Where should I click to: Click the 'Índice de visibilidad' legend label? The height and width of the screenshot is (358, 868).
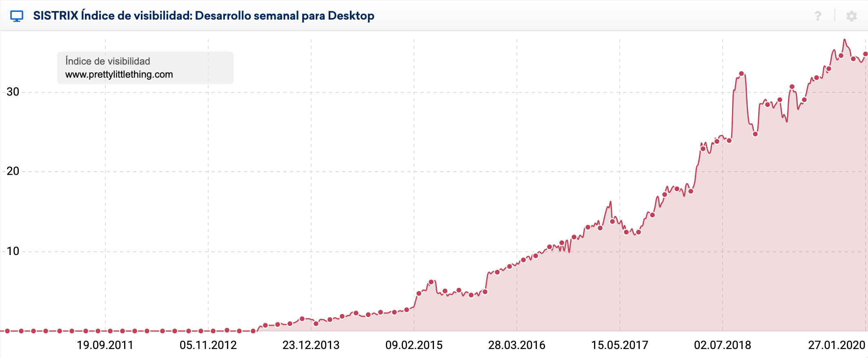point(108,61)
